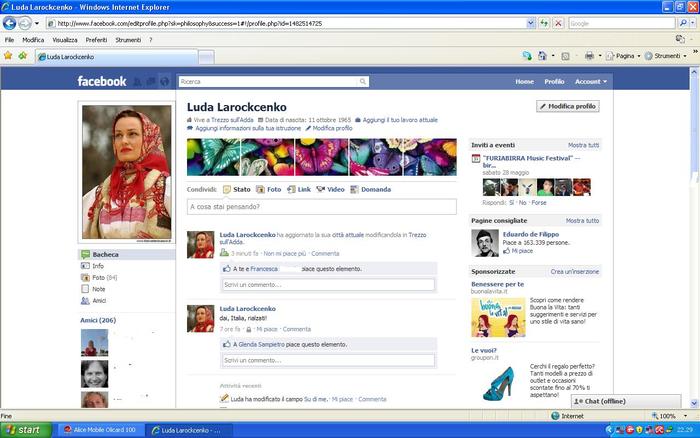Expand the address bar history dropdown
This screenshot has width=700, height=438.
tap(530, 23)
